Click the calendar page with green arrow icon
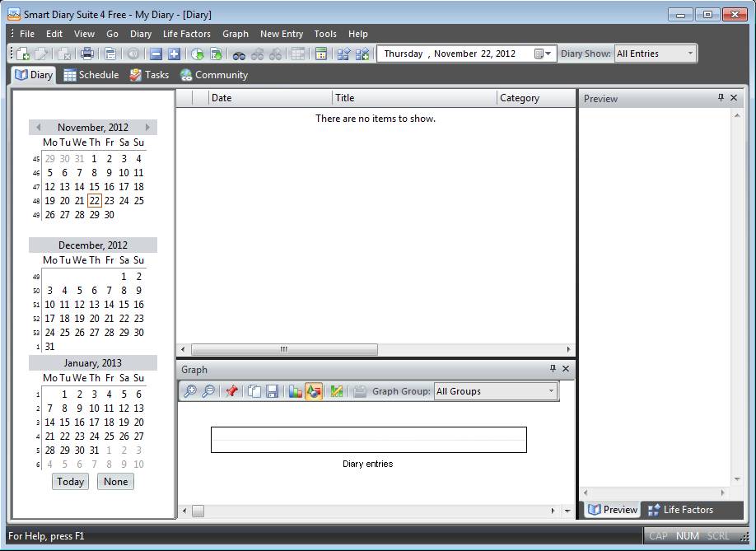The image size is (756, 551). tap(216, 54)
